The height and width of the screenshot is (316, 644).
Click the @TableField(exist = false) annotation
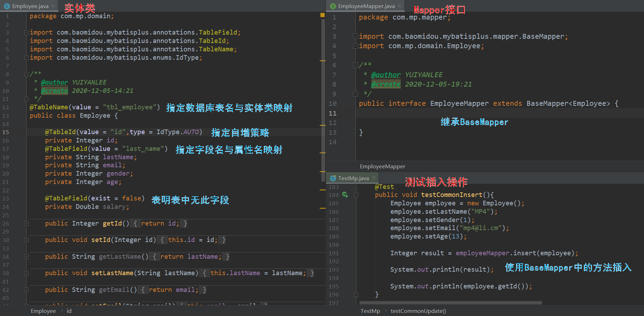tap(95, 198)
